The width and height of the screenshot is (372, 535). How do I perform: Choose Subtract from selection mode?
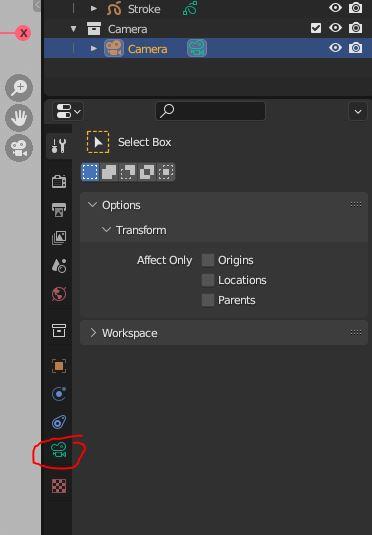pos(128,172)
